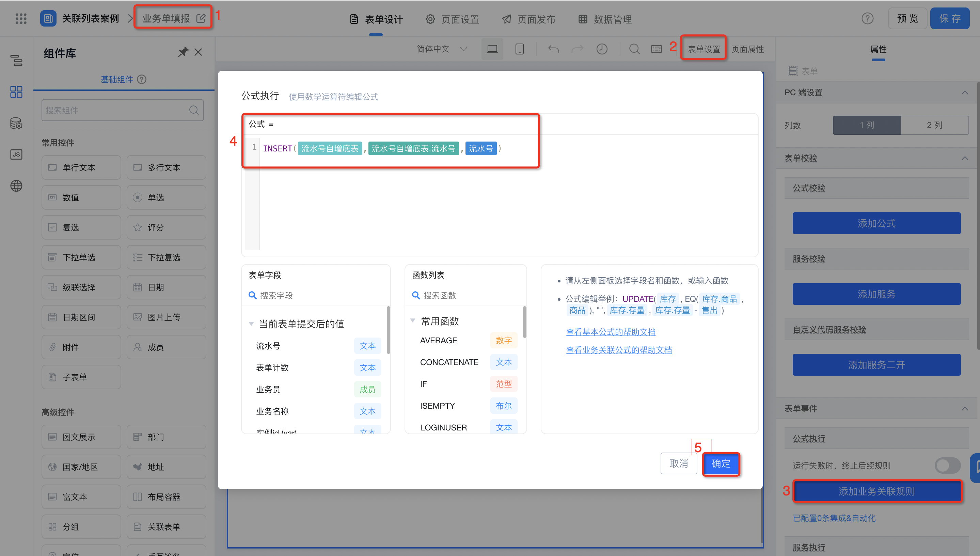980x556 pixels.
Task: Switch to the 表单设计 tab
Action: click(376, 19)
